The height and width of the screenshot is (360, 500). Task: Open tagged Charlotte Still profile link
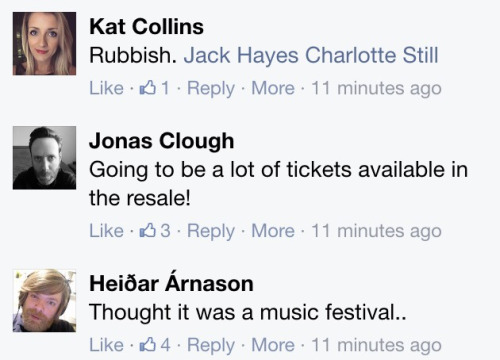tap(372, 55)
